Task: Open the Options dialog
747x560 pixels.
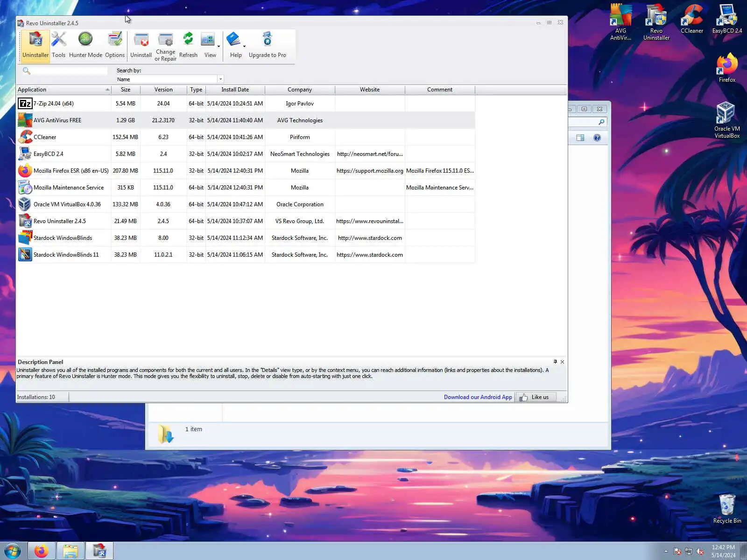Action: coord(115,45)
